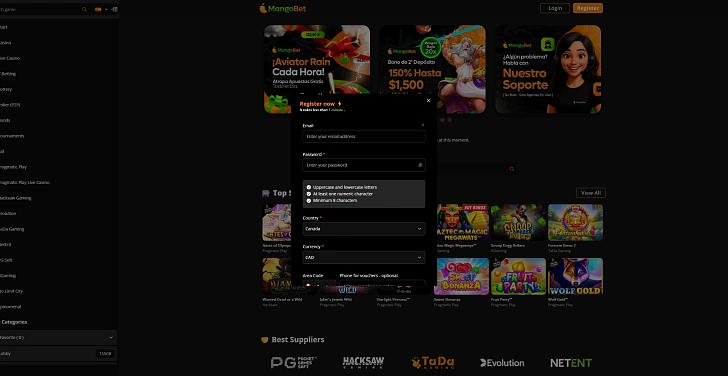
Task: Open the Nuestro Soporte support banner
Action: [548, 69]
